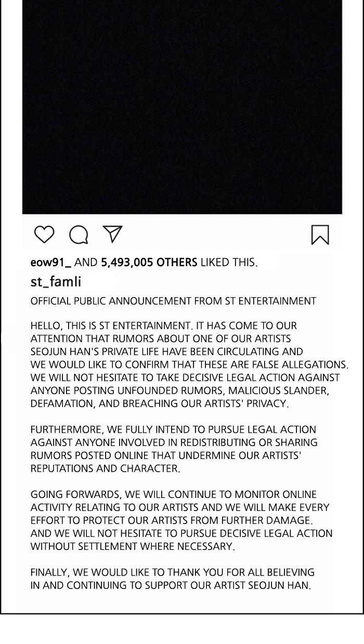Click the line mentioning Seojun Han's private life
Viewport: 364px width, 644px height.
(x=166, y=352)
